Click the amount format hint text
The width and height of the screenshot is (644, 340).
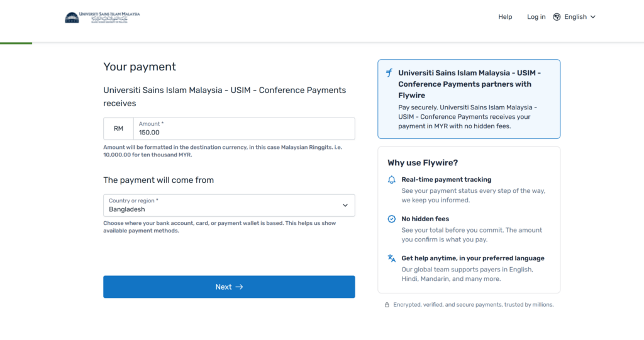click(223, 151)
